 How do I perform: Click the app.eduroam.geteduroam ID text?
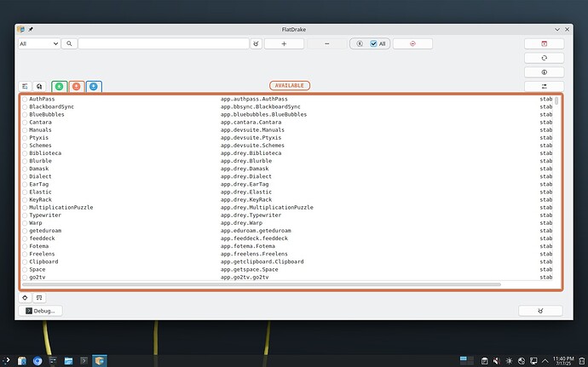coord(256,231)
